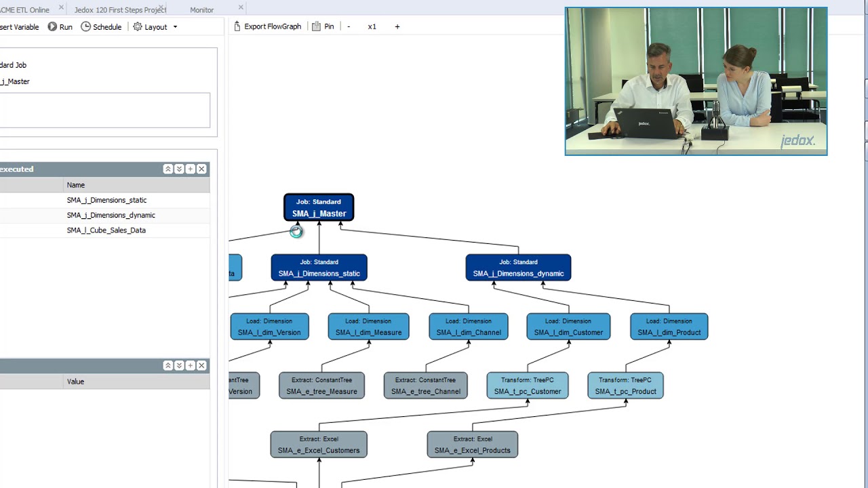Reset zoom via the x1 label
This screenshot has width=868, height=488.
pos(372,26)
